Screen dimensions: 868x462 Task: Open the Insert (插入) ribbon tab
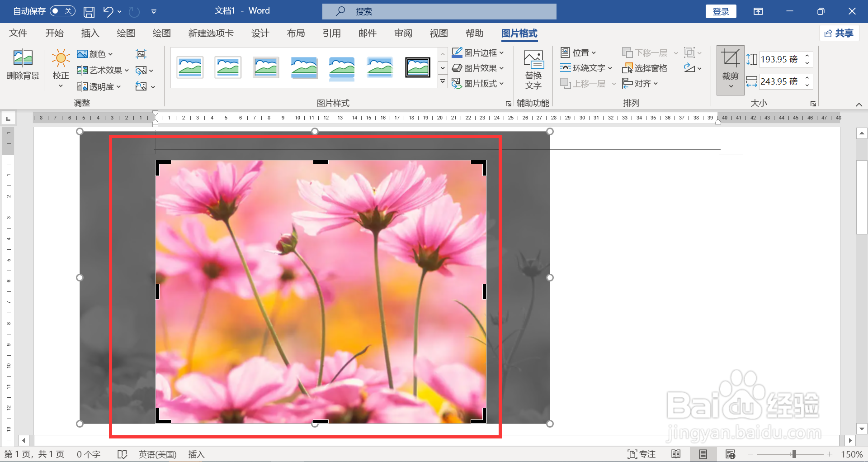[90, 33]
